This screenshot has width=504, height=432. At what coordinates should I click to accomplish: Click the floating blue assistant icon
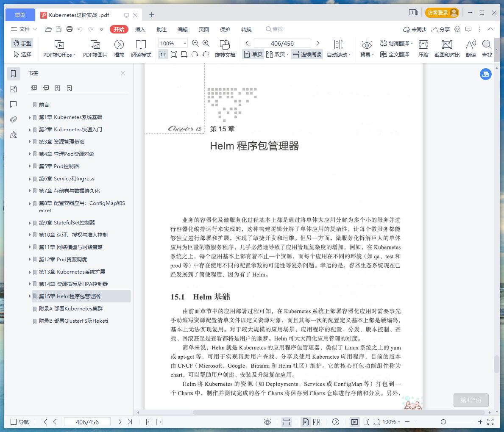[x=486, y=74]
